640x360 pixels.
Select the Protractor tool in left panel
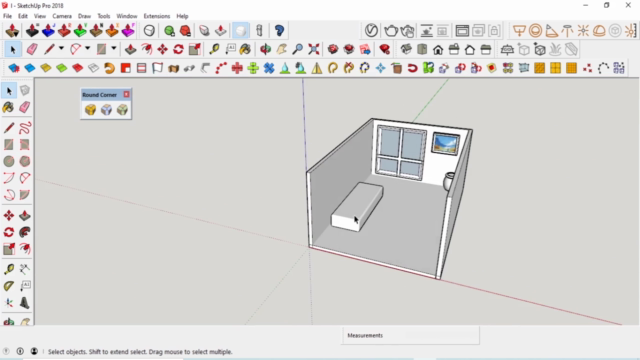click(x=9, y=286)
